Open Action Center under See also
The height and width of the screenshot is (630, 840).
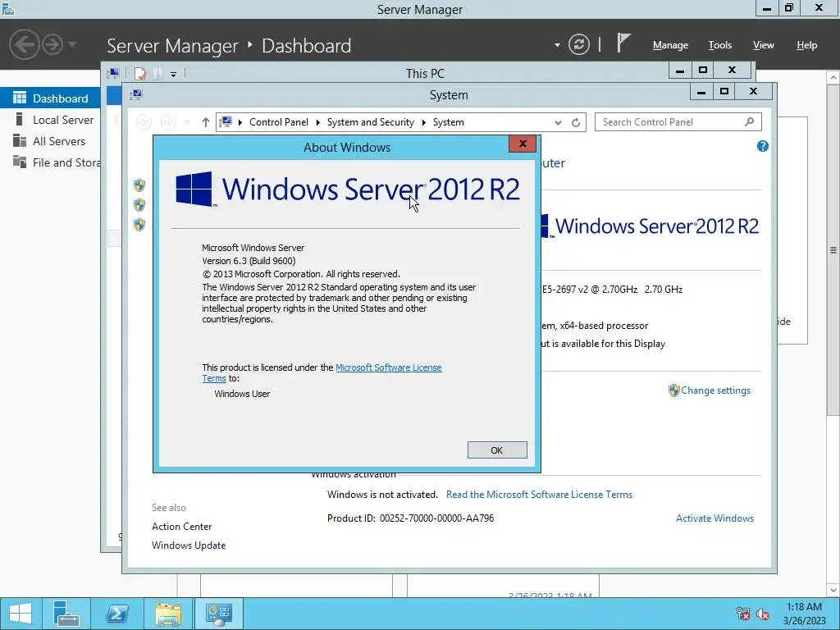coord(181,527)
